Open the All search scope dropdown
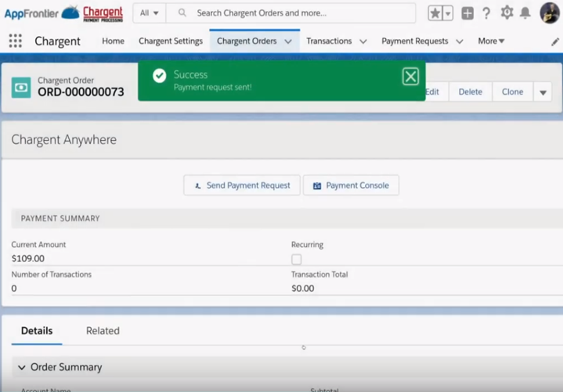 (x=149, y=13)
